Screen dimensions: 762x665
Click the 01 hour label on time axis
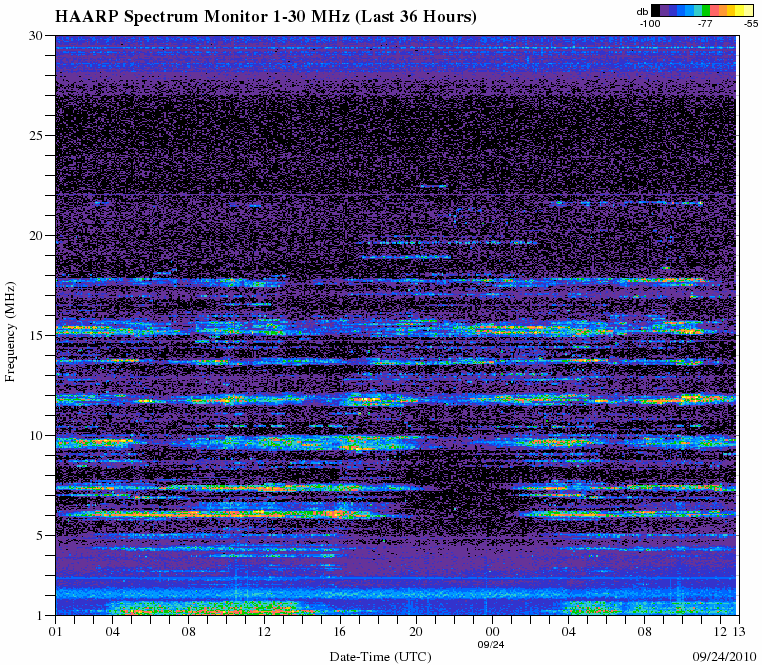56,632
